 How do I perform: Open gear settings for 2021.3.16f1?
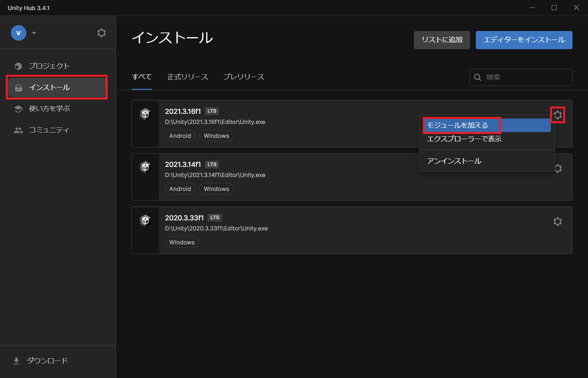click(x=557, y=115)
